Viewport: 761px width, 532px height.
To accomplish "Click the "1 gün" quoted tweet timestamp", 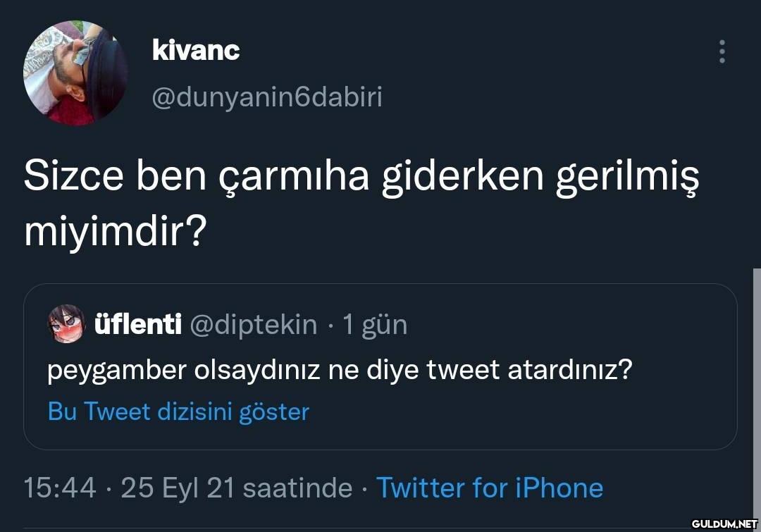I will point(374,325).
